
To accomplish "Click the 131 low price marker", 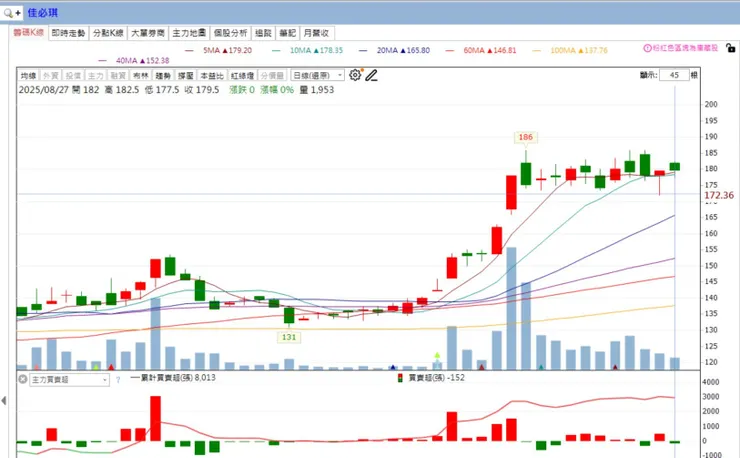I will [x=289, y=337].
